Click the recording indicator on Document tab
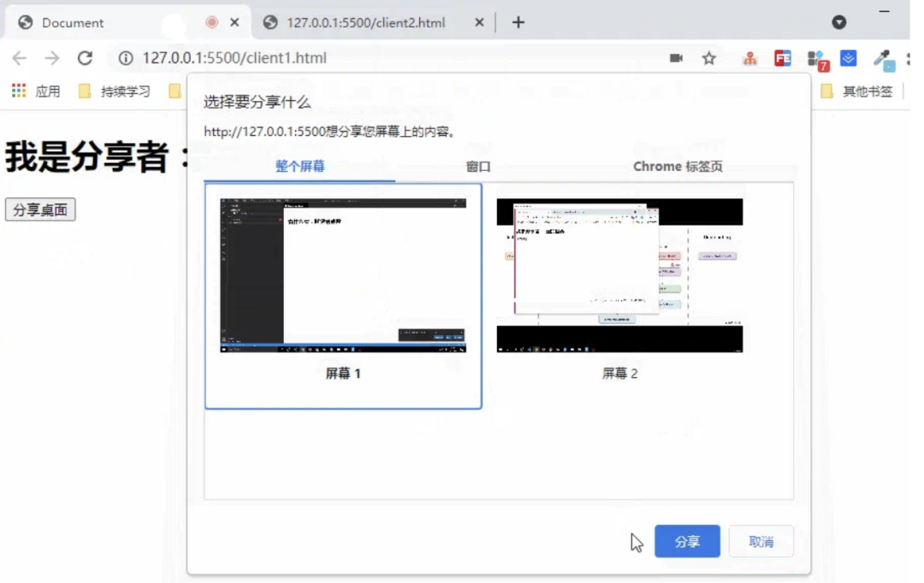Viewport: 924px width, 583px height. tap(211, 22)
